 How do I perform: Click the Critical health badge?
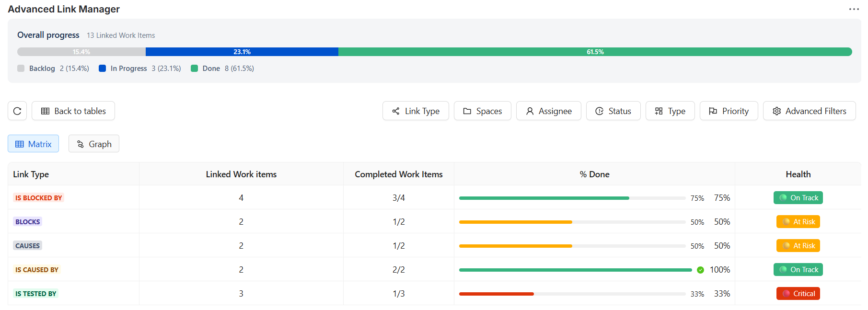point(798,294)
